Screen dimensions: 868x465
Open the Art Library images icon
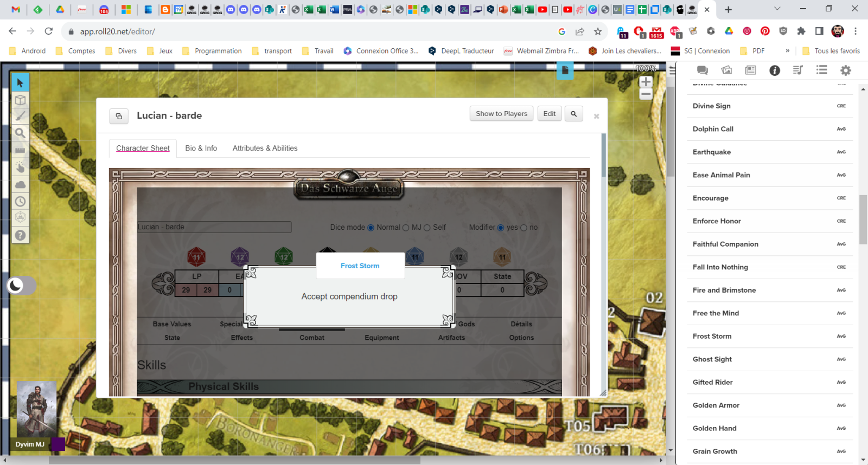726,70
